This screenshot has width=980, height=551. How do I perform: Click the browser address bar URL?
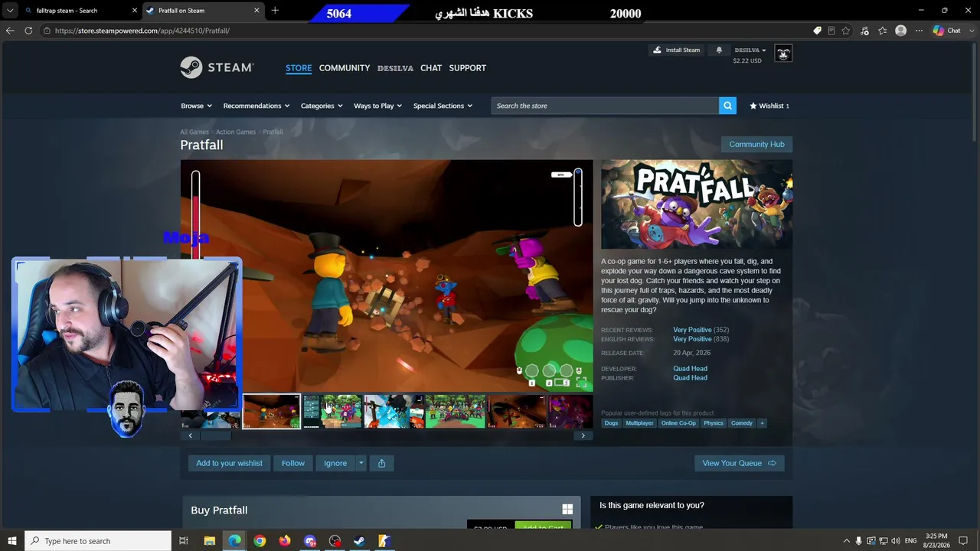[x=142, y=31]
